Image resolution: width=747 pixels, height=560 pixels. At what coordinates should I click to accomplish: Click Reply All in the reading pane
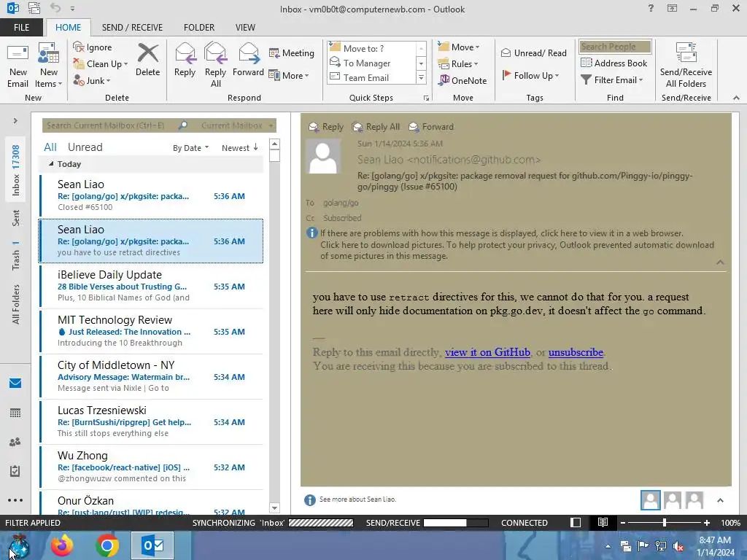point(376,127)
